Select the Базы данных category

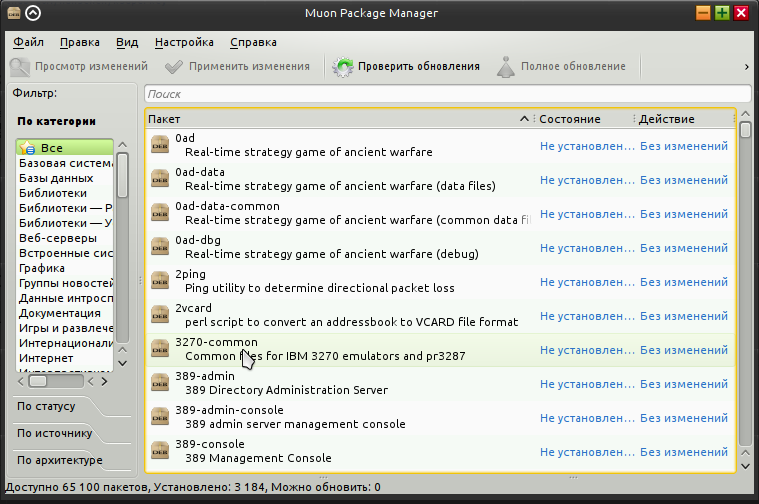pyautogui.click(x=65, y=178)
